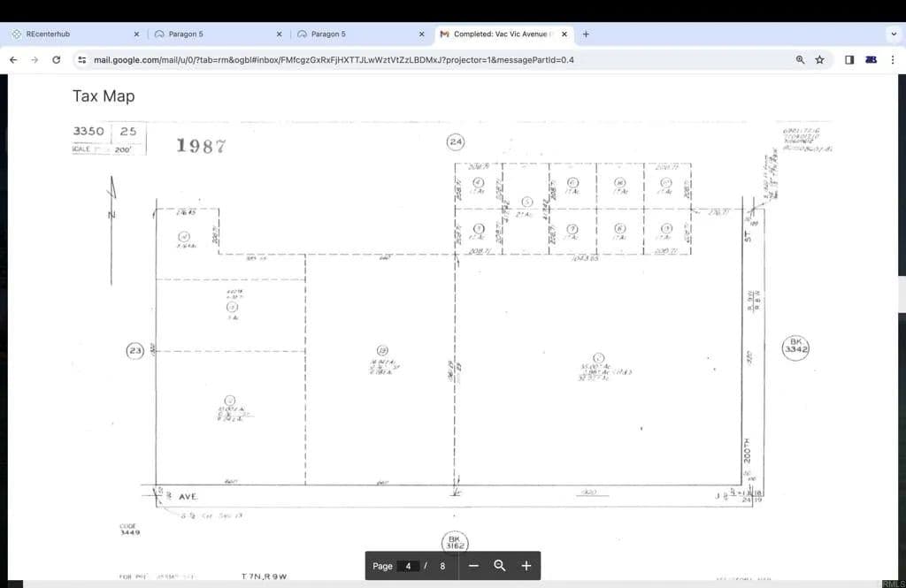Open the browser zoom magnifier in address bar
906x588 pixels.
click(x=800, y=60)
